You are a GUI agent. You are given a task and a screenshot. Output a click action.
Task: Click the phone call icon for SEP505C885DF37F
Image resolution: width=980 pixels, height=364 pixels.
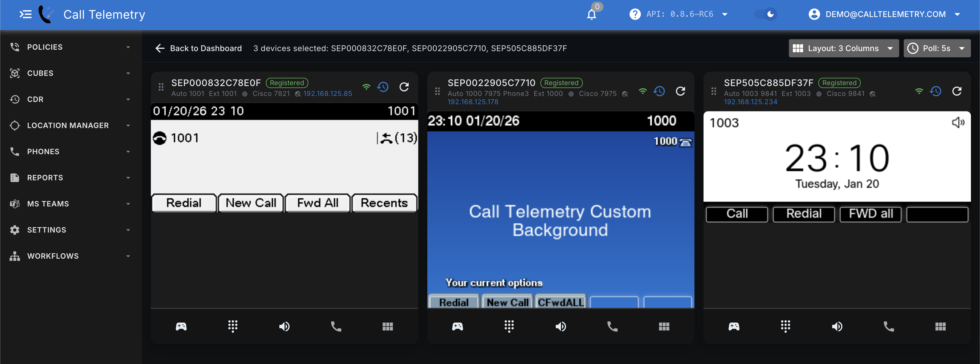[x=889, y=327]
